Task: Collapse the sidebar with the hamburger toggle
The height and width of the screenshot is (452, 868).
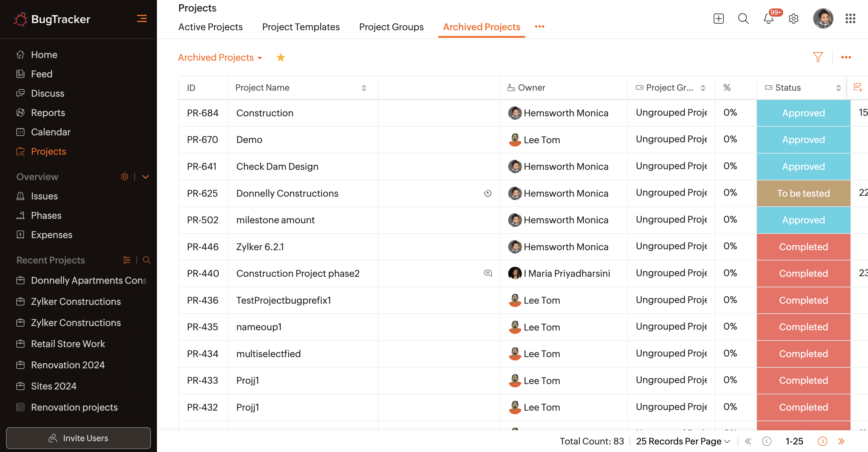Action: point(142,18)
